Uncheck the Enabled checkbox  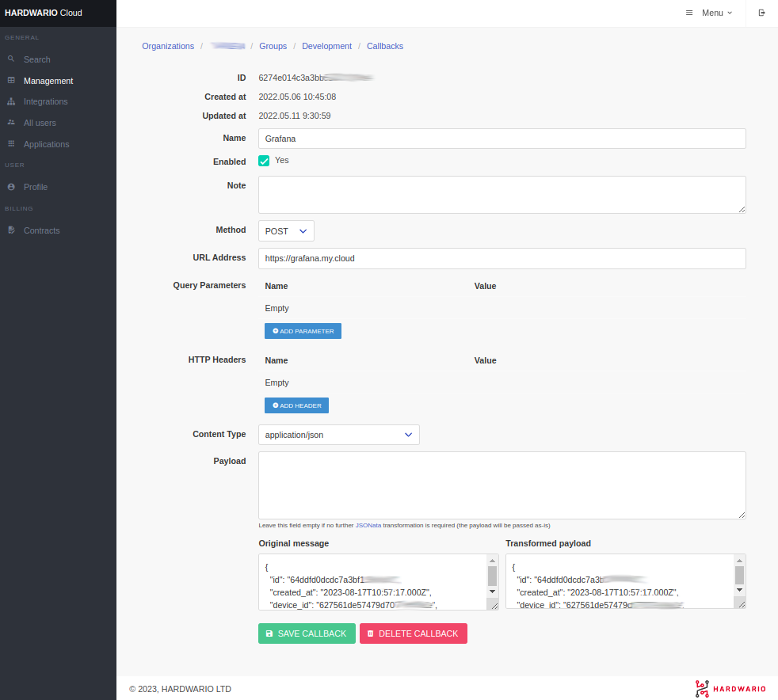tap(264, 161)
